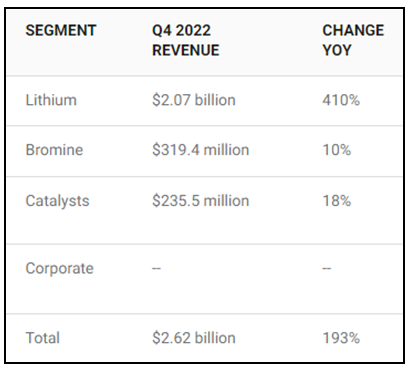This screenshot has width=410, height=371.
Task: Click the Corporate change YOY dash
Action: [x=327, y=268]
